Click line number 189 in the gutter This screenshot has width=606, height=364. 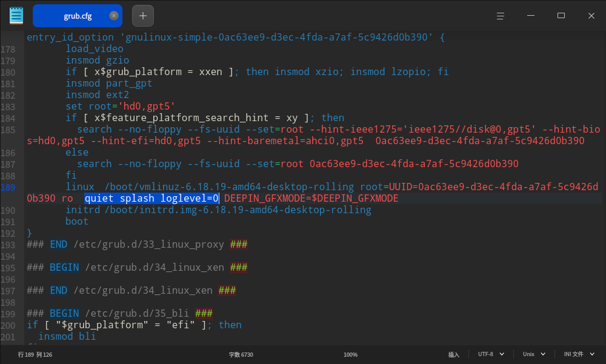pos(8,187)
